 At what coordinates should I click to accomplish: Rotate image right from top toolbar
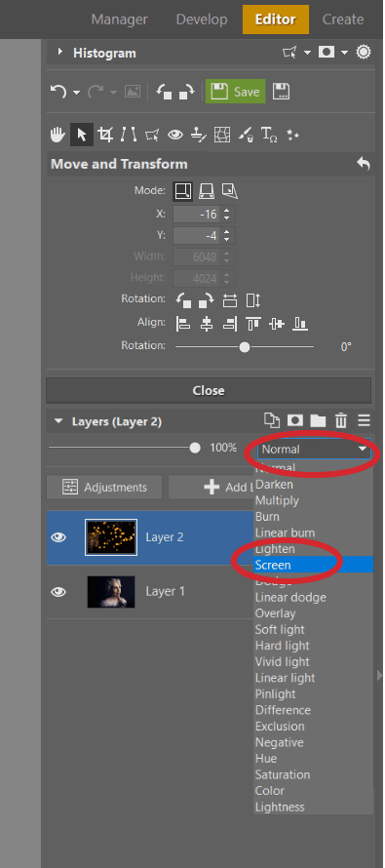coord(186,92)
